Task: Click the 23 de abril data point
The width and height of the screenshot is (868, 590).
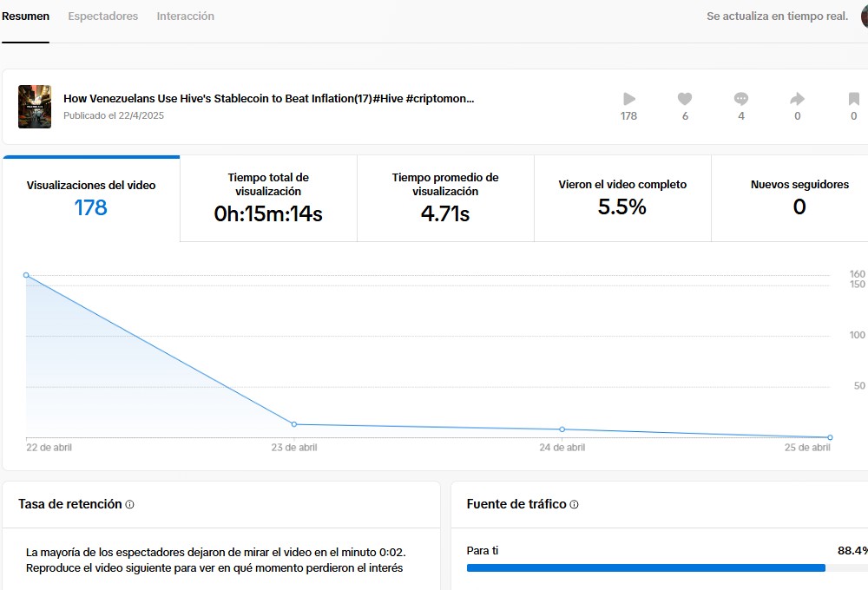Action: tap(294, 424)
